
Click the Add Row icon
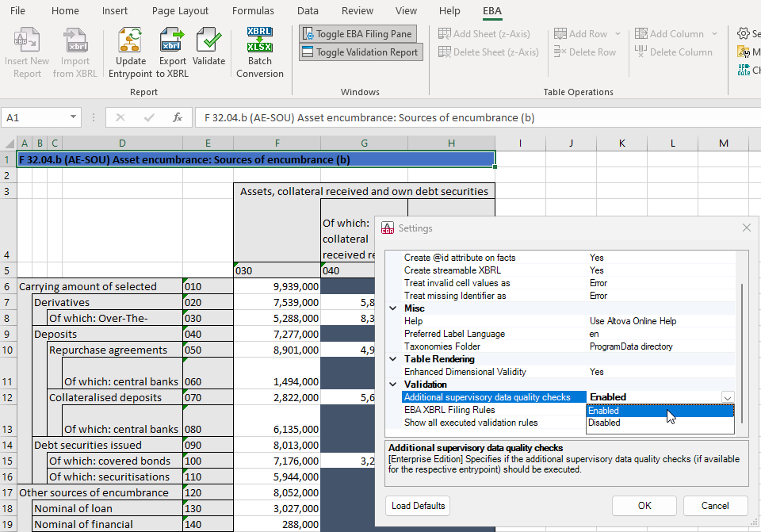coord(560,34)
